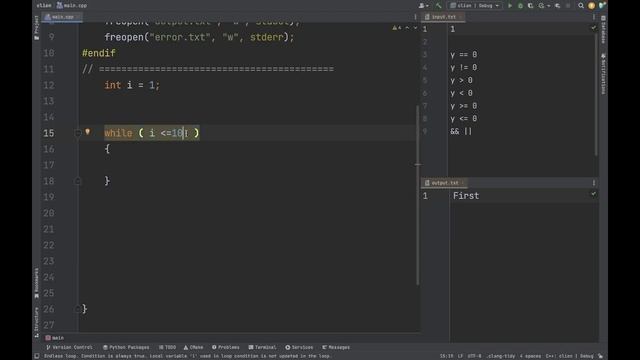Place cursor in while condition line 15
640x360 pixels.
point(151,133)
